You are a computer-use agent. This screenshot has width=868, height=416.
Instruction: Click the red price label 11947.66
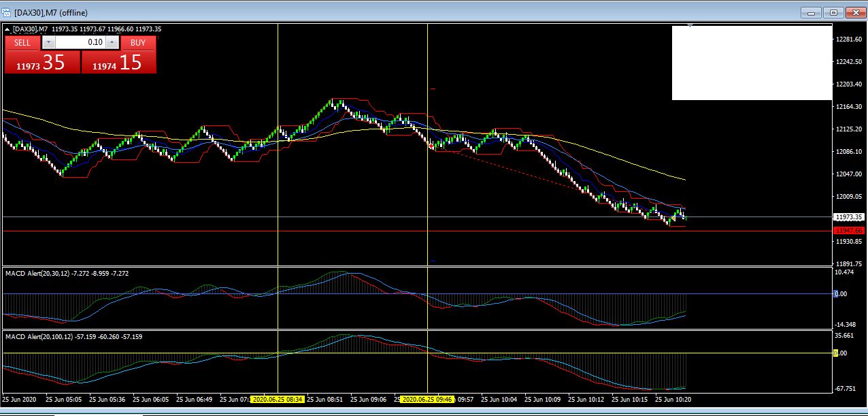(x=849, y=231)
